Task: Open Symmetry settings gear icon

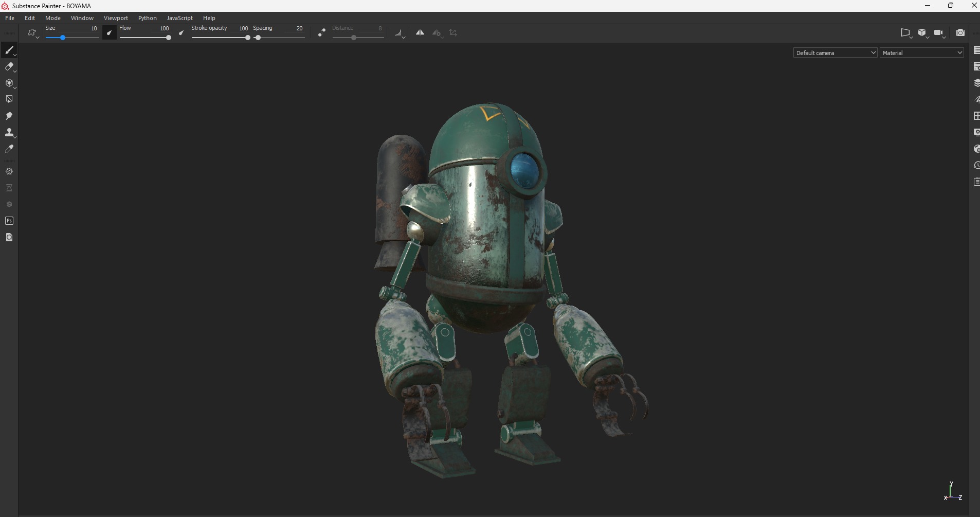Action: [437, 33]
